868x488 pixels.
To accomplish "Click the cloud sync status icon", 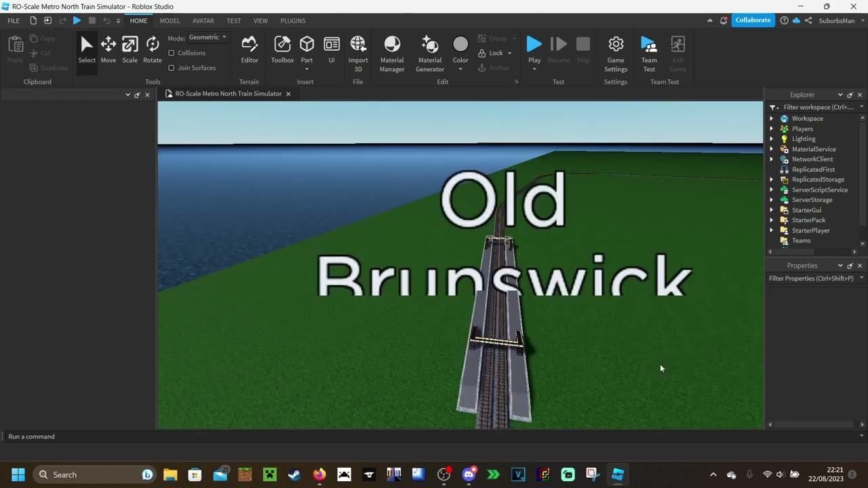I will point(797,20).
